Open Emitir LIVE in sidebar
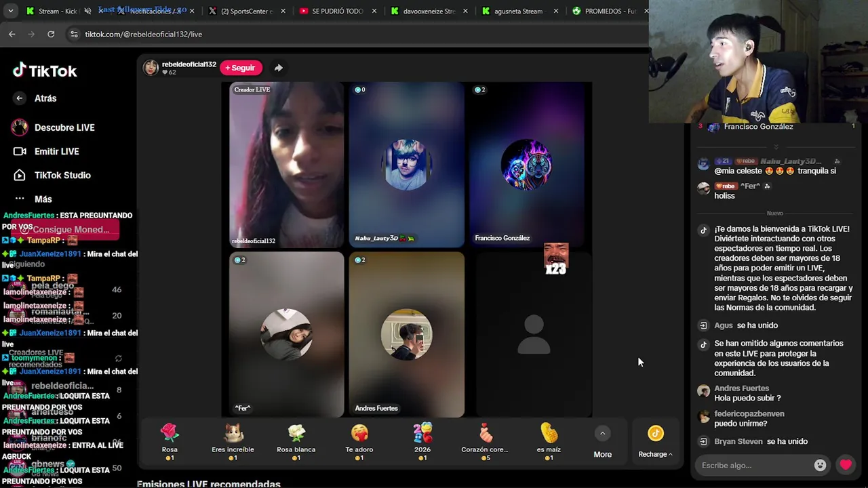The width and height of the screenshot is (868, 488). tap(46, 151)
